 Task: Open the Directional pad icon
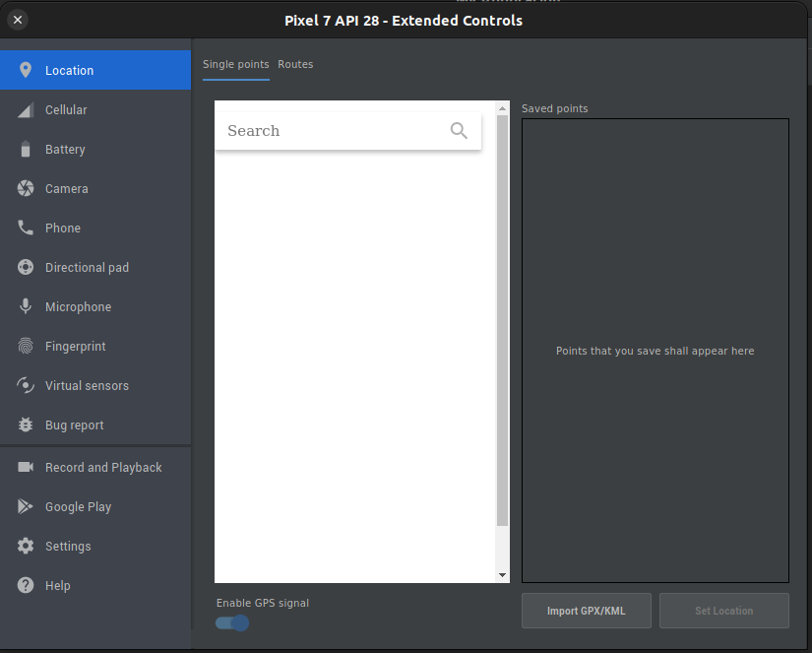pos(26,267)
